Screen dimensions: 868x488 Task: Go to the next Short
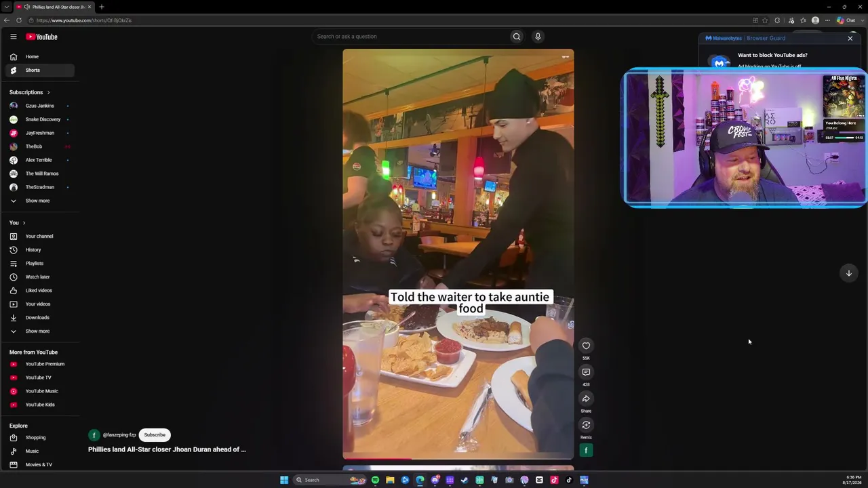tap(848, 273)
